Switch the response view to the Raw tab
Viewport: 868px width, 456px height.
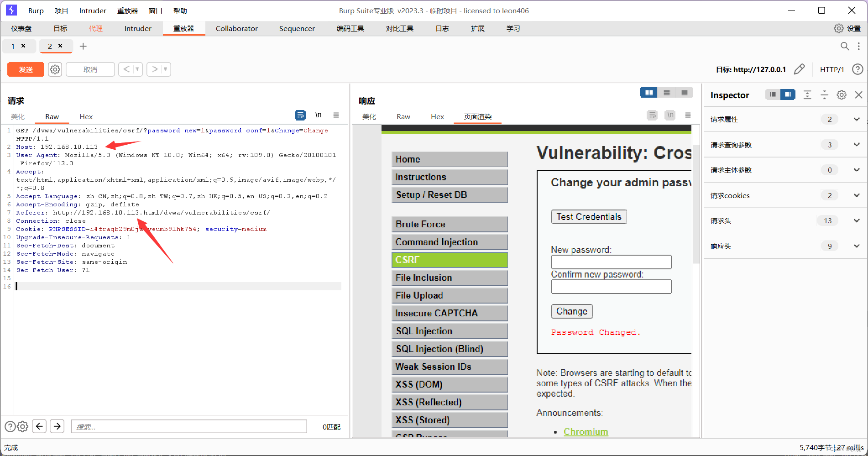click(x=403, y=116)
